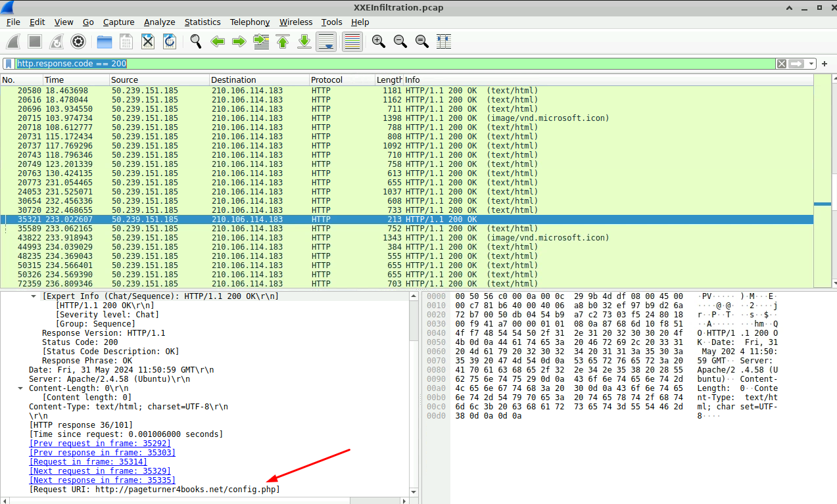Sort packets by Info column header
Viewport: 837px width, 504px height.
608,80
